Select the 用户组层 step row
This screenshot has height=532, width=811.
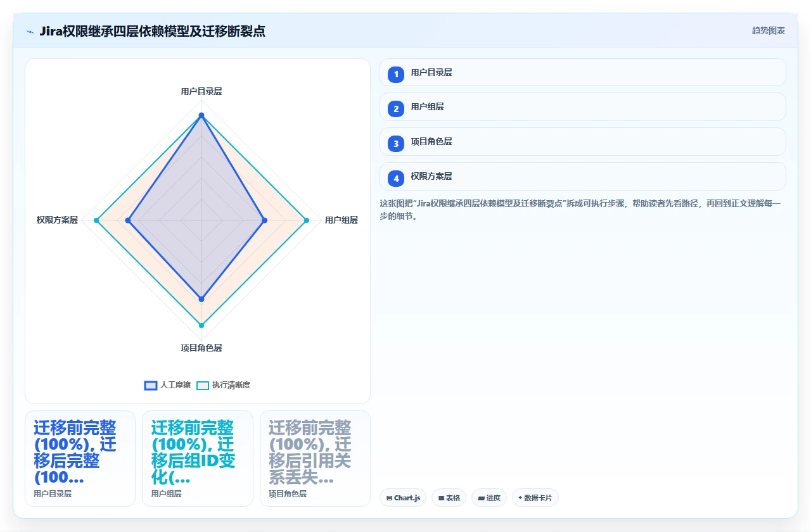pos(582,106)
